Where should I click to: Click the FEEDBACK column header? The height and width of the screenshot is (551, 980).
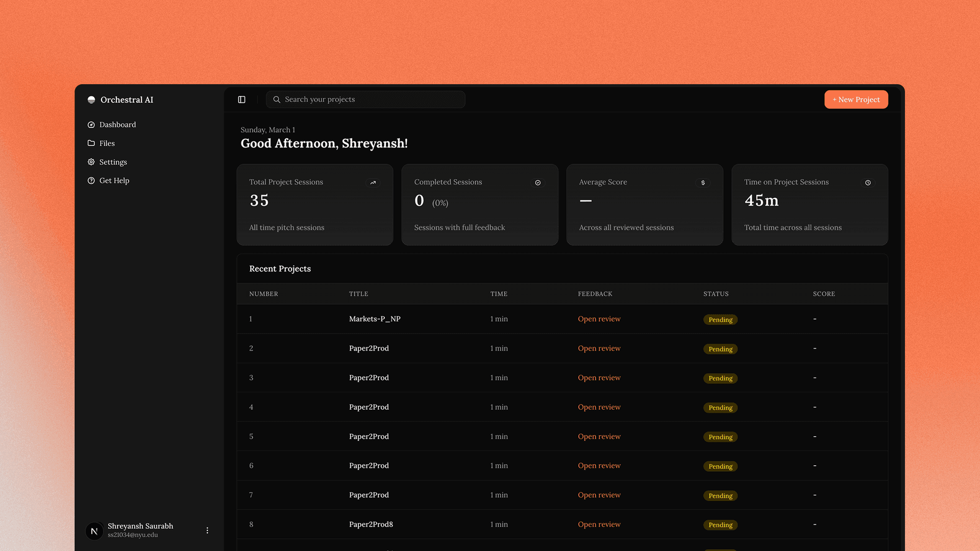(595, 294)
